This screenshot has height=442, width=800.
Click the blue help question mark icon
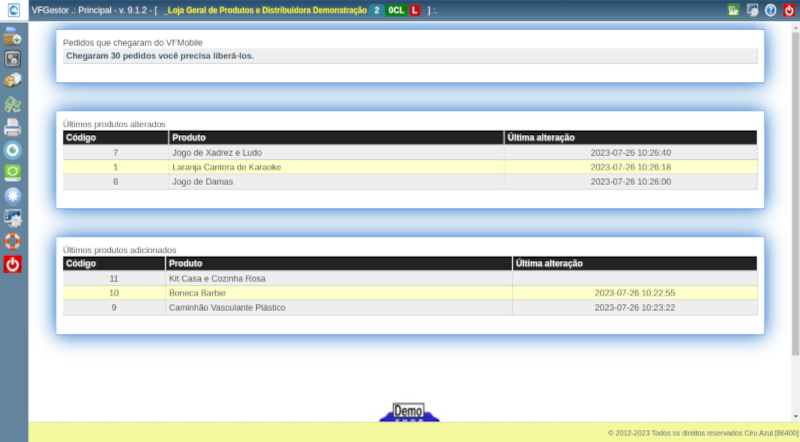[770, 10]
